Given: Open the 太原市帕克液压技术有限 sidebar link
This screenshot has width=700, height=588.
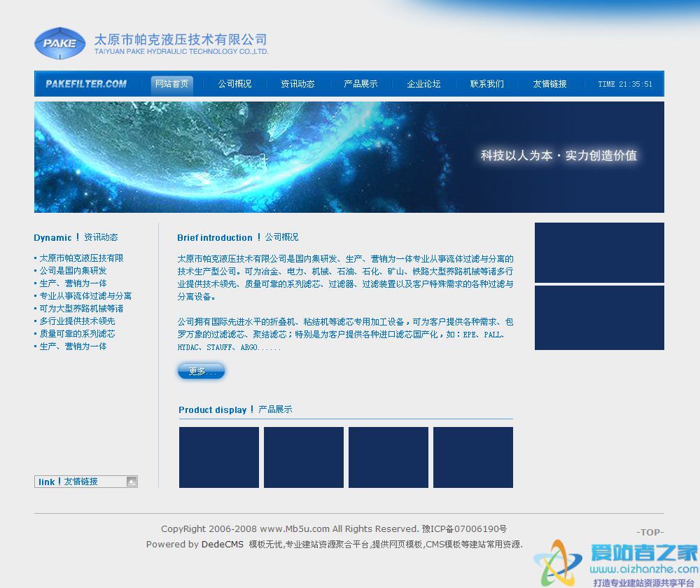Looking at the screenshot, I should pos(82,258).
